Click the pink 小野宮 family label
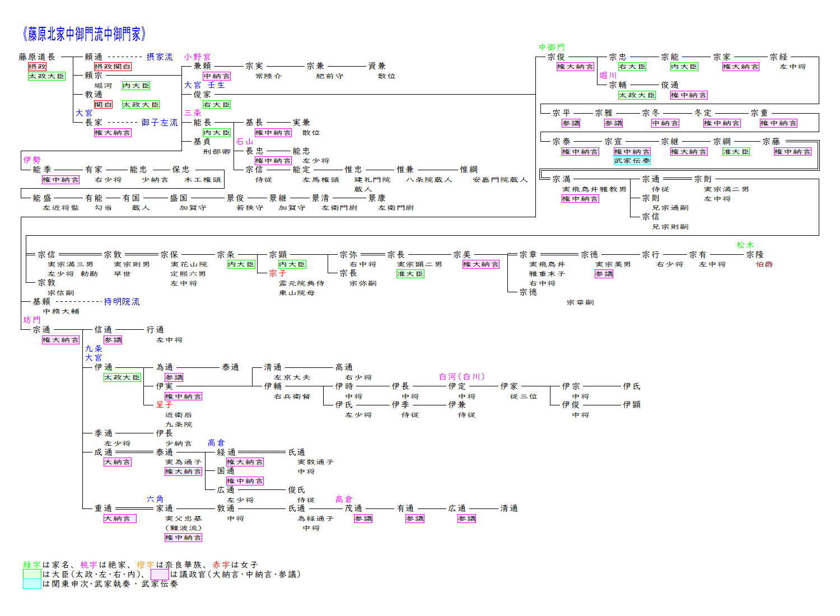The height and width of the screenshot is (616, 840). click(x=197, y=57)
